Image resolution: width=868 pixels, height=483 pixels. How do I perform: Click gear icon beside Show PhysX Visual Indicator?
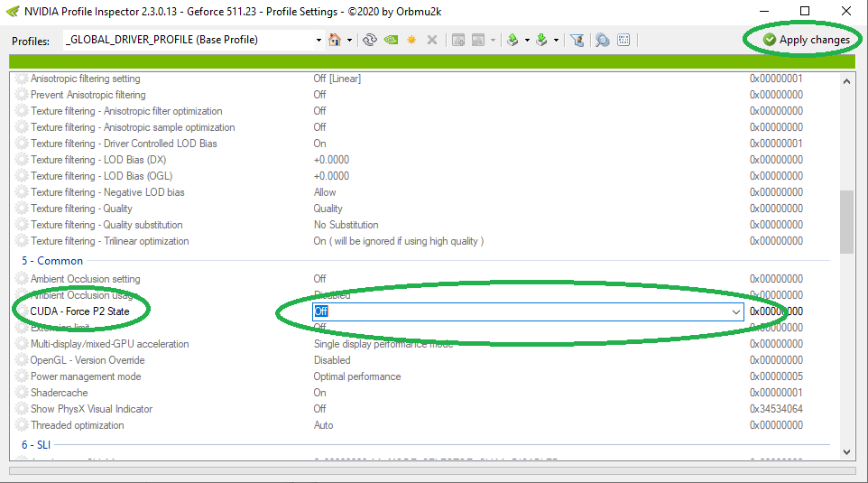21,409
